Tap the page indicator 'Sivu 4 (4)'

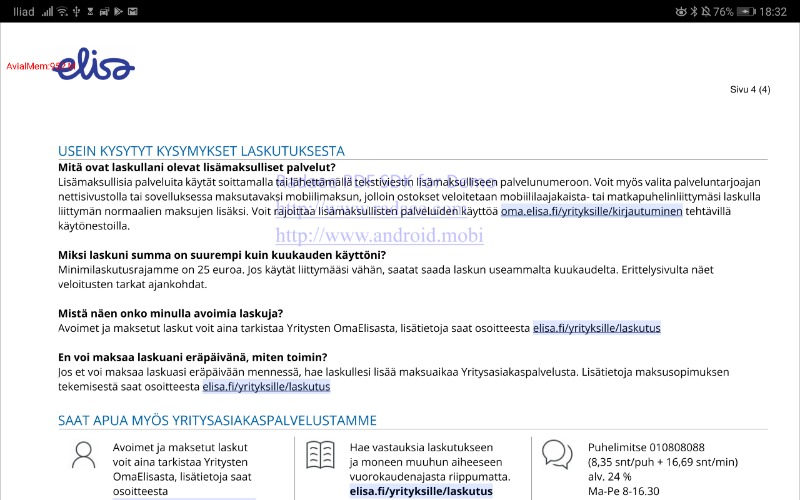click(x=750, y=89)
